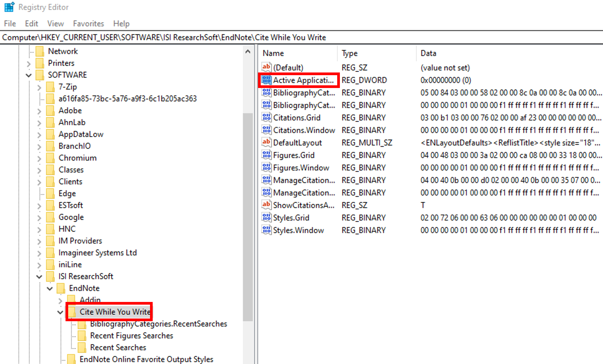This screenshot has width=603, height=364.
Task: Expand the 7-Zip key
Action: [39, 87]
